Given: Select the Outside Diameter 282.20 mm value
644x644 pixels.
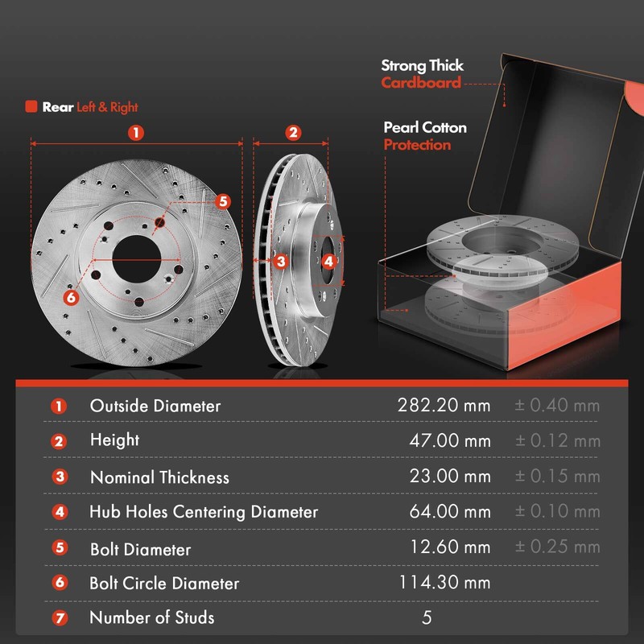Looking at the screenshot, I should coord(444,406).
